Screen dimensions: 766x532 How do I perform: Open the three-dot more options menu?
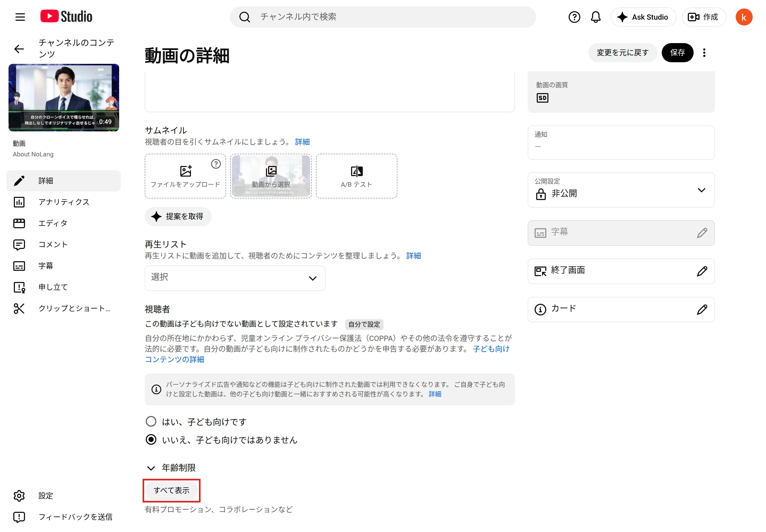[x=704, y=53]
